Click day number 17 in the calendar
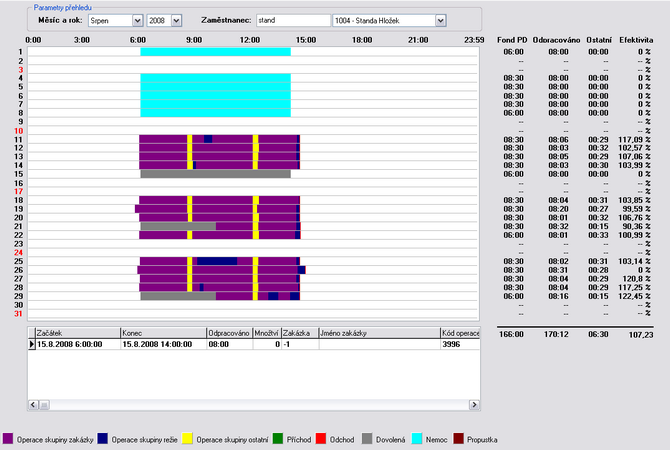Viewport: 670px width, 450px height. point(18,191)
